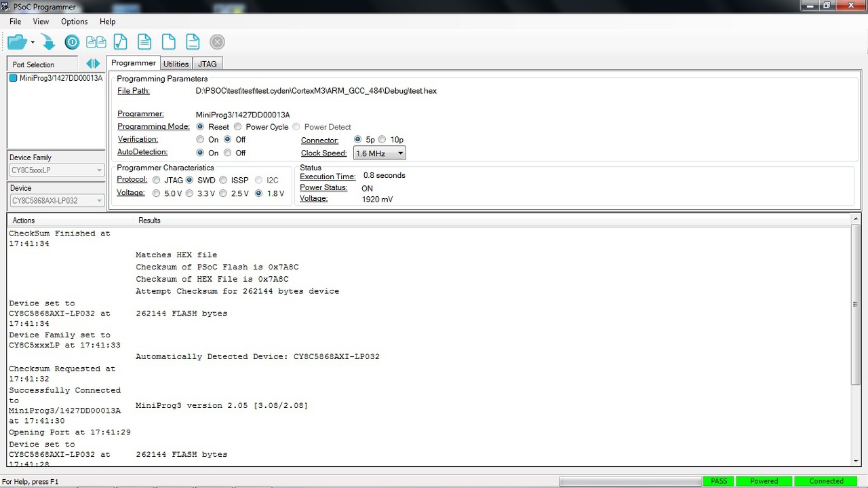Click the File Path label
Screen dimensions: 868x488
click(134, 91)
